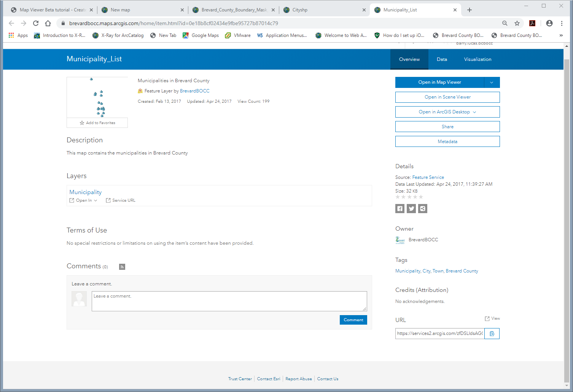Click the browser address bar
This screenshot has width=573, height=392.
pyautogui.click(x=282, y=23)
